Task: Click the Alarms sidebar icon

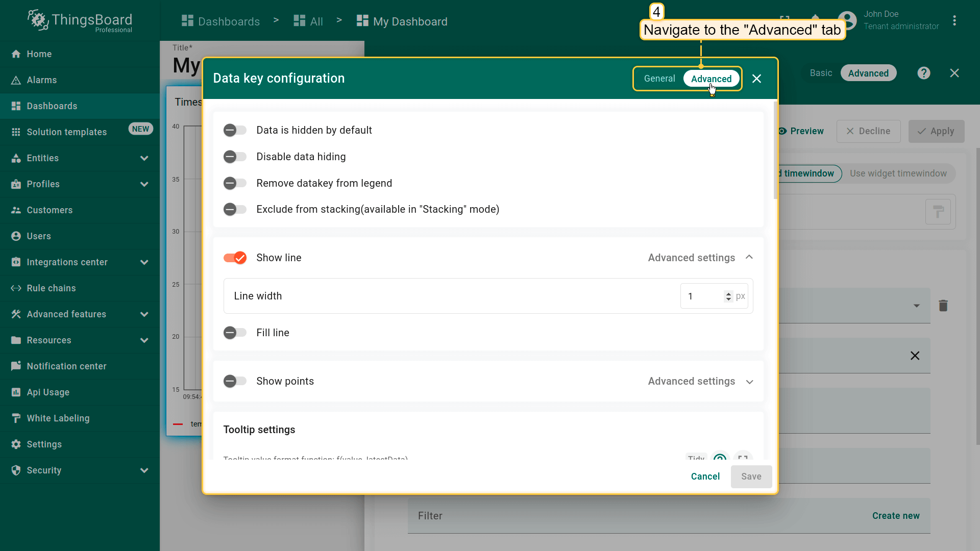Action: point(16,80)
